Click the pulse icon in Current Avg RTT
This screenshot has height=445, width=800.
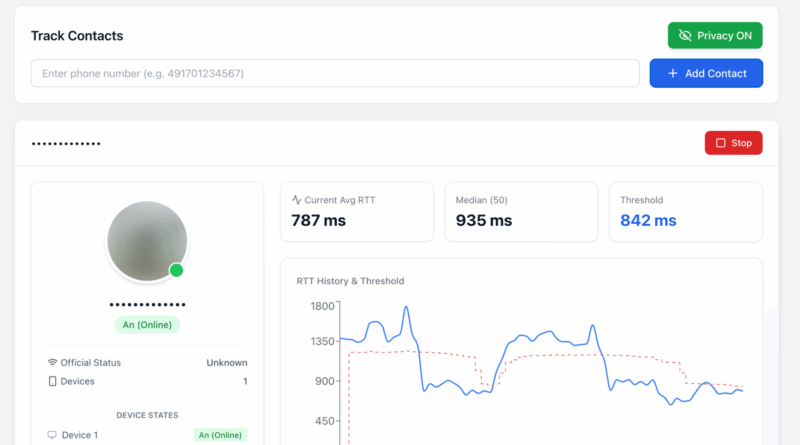click(x=296, y=200)
